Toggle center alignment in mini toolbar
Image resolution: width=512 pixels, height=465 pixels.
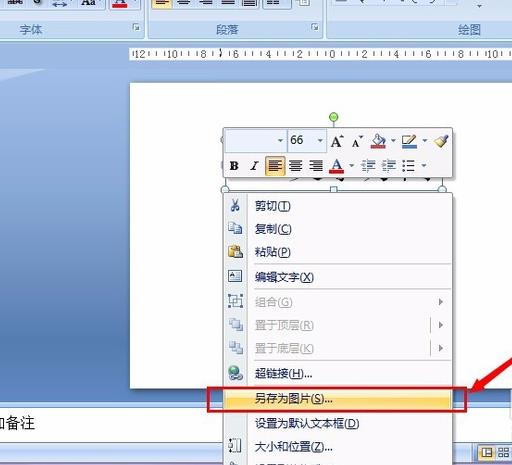[x=296, y=166]
